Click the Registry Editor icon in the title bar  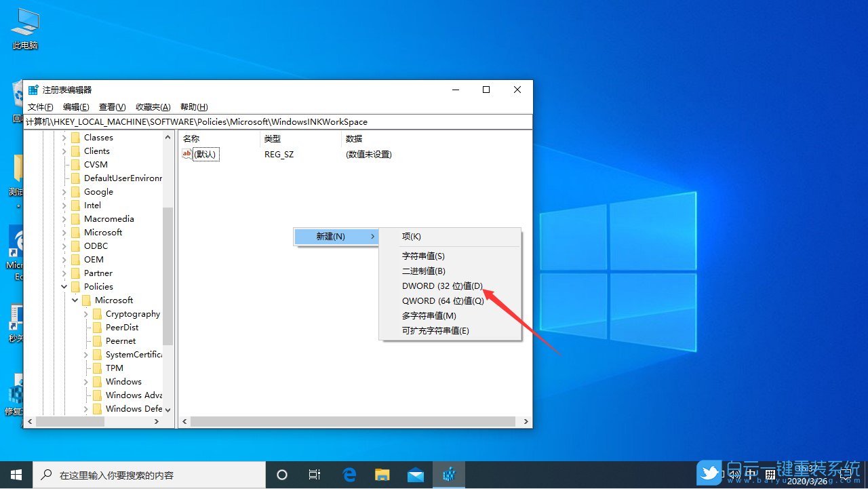tap(33, 89)
